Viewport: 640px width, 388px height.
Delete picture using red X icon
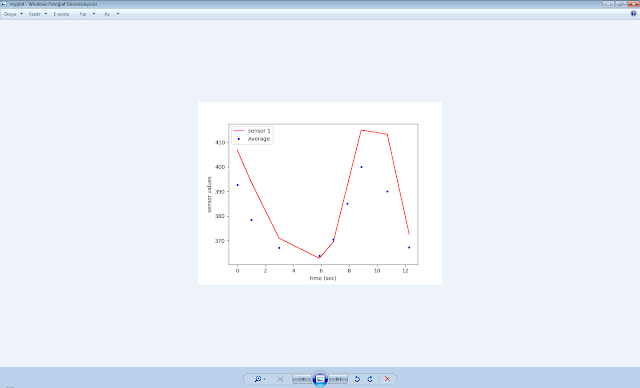387,379
